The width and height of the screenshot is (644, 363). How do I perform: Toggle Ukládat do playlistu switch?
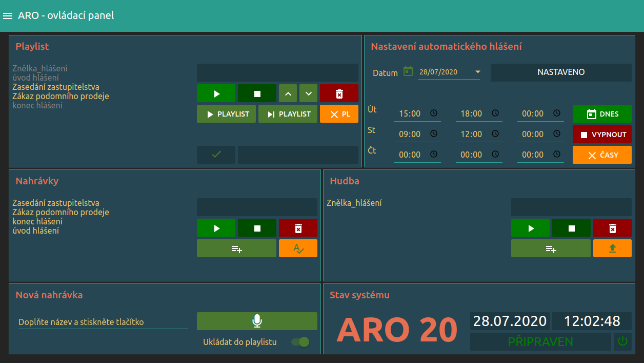point(300,342)
